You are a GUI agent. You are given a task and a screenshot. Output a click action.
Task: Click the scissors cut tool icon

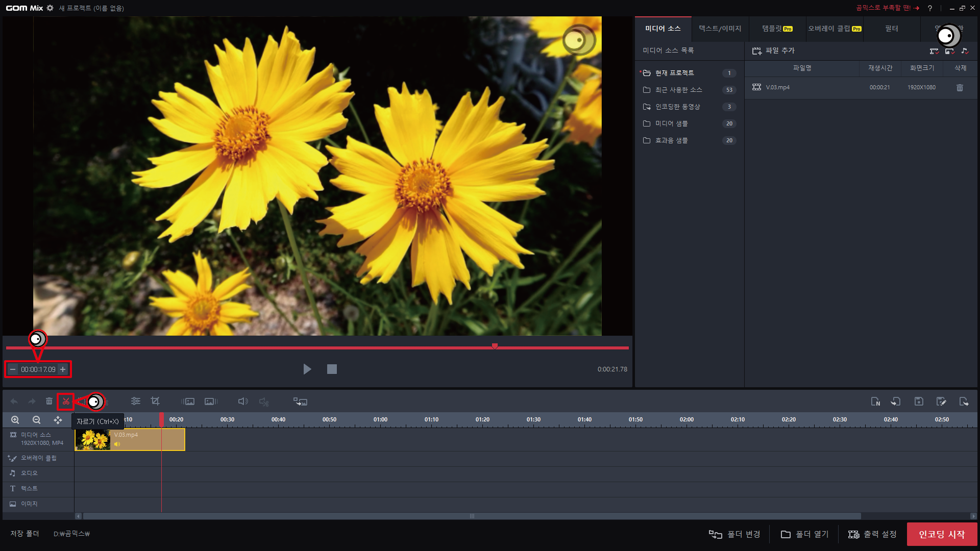[x=66, y=402]
